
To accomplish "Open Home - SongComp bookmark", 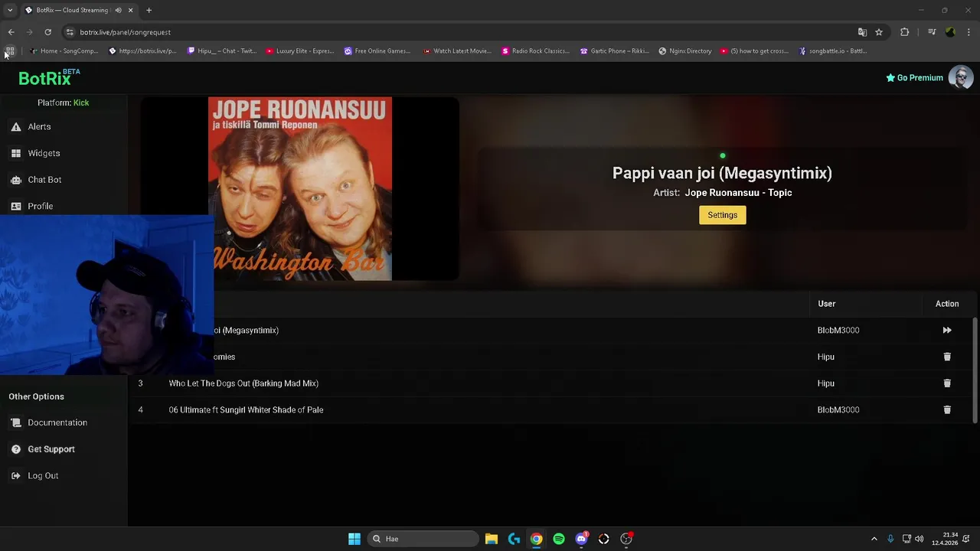I will tap(64, 51).
